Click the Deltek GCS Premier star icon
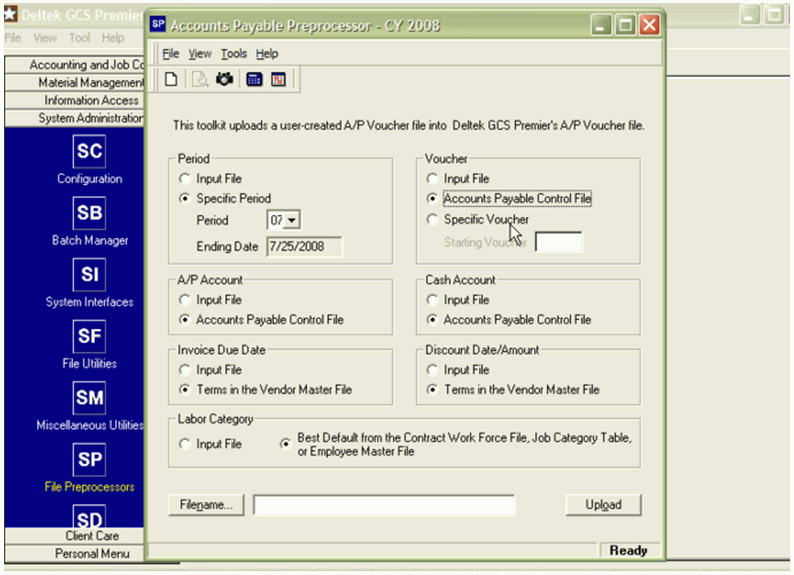Screen dimensions: 794x575 (x=11, y=14)
